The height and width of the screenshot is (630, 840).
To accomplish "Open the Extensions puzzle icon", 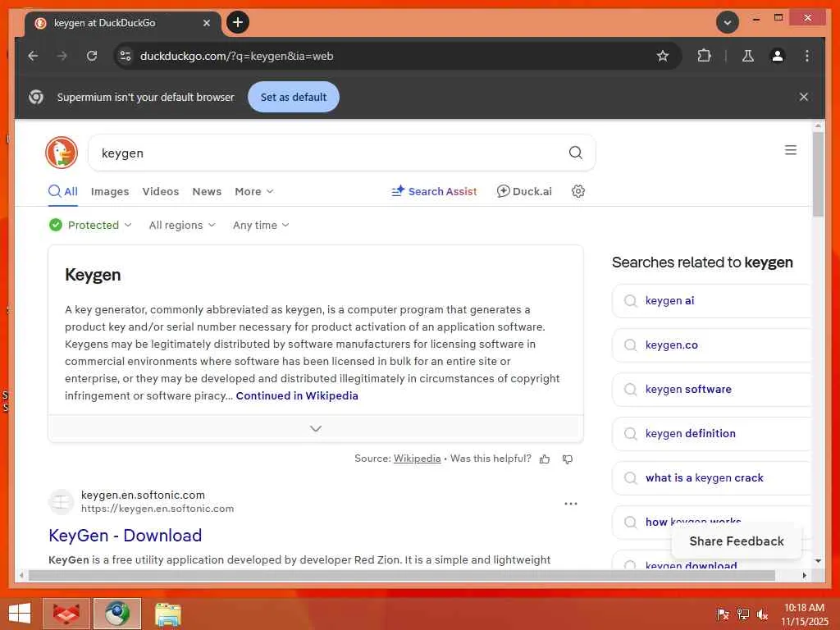I will point(704,56).
